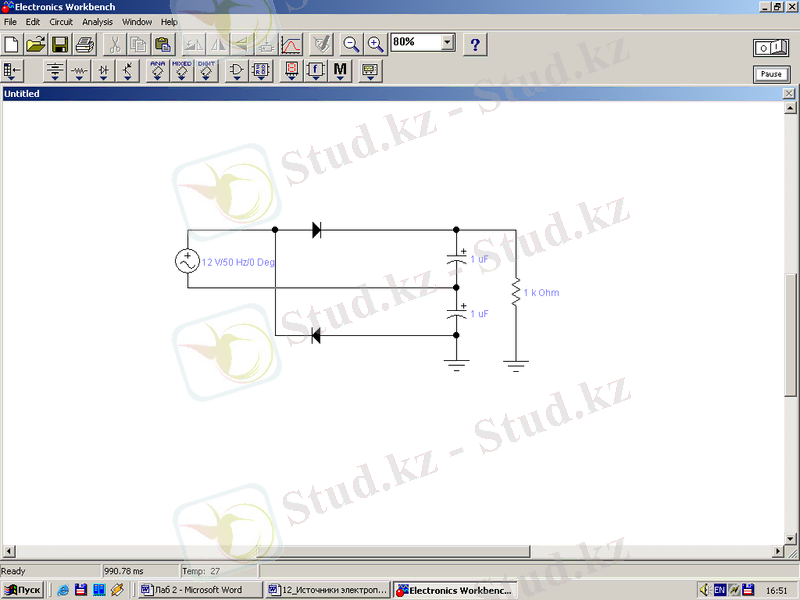Open the Transistors parts bin
Image resolution: width=800 pixels, height=600 pixels.
(128, 70)
